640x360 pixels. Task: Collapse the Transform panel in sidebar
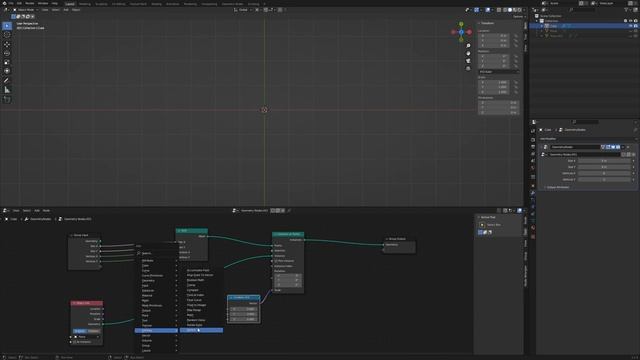point(480,23)
